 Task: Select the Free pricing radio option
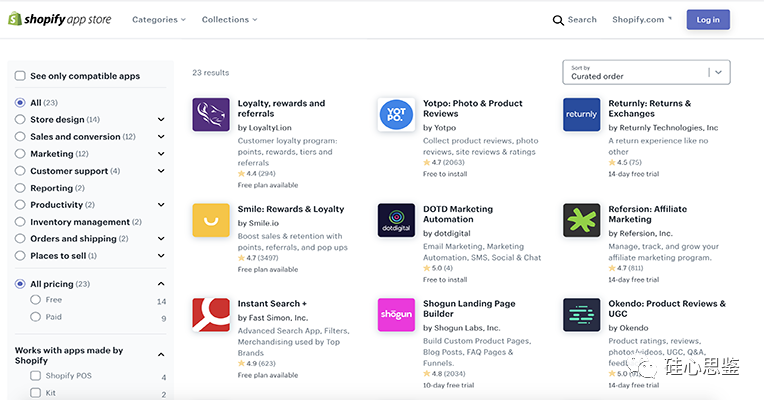point(36,300)
